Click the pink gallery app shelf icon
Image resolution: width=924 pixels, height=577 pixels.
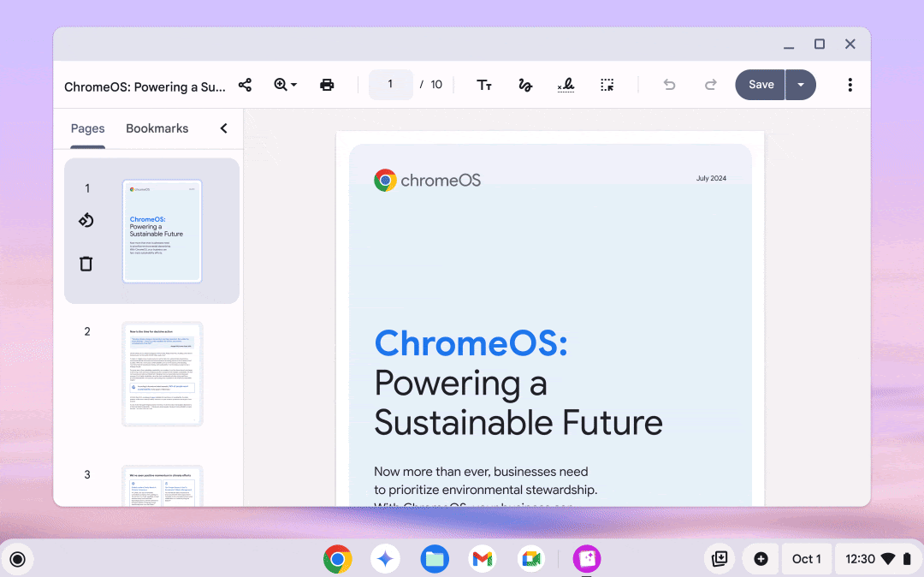587,559
